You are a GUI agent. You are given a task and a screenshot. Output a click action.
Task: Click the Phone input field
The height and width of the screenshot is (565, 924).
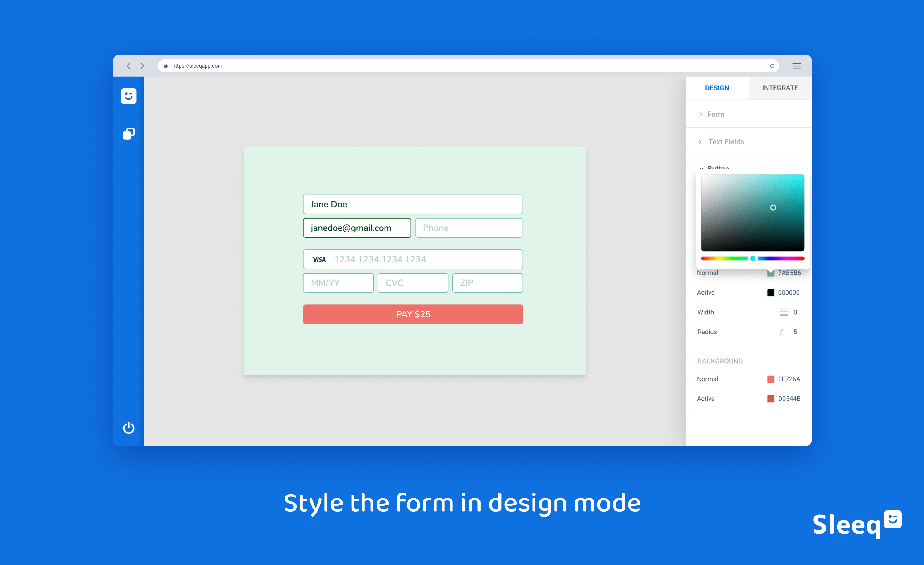pyautogui.click(x=469, y=228)
